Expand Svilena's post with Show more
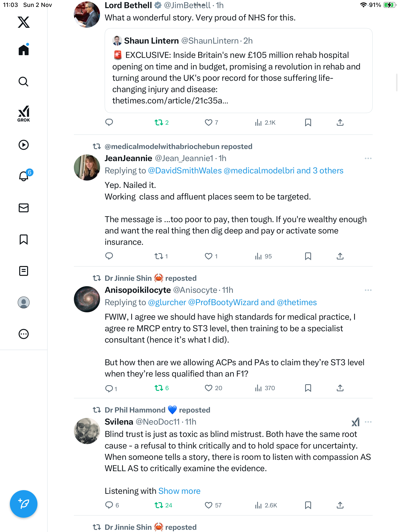This screenshot has width=399, height=532. click(179, 491)
